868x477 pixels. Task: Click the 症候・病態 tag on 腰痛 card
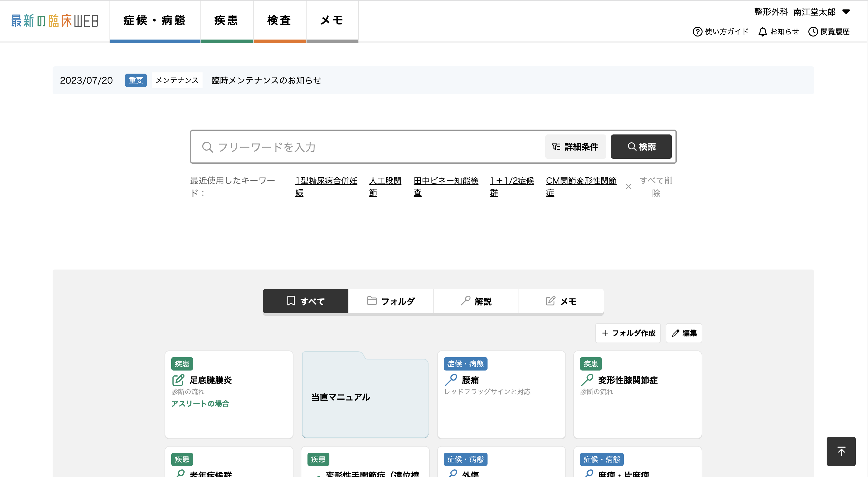point(465,364)
